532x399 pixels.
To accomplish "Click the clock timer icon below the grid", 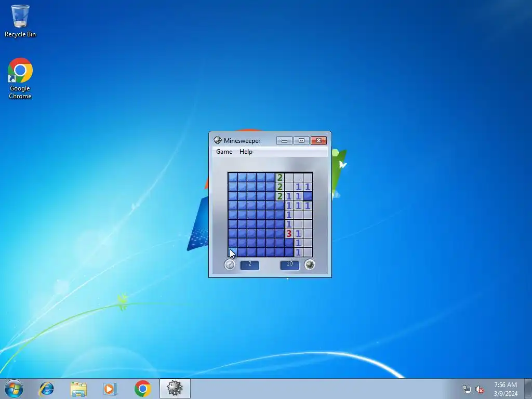I will (230, 264).
